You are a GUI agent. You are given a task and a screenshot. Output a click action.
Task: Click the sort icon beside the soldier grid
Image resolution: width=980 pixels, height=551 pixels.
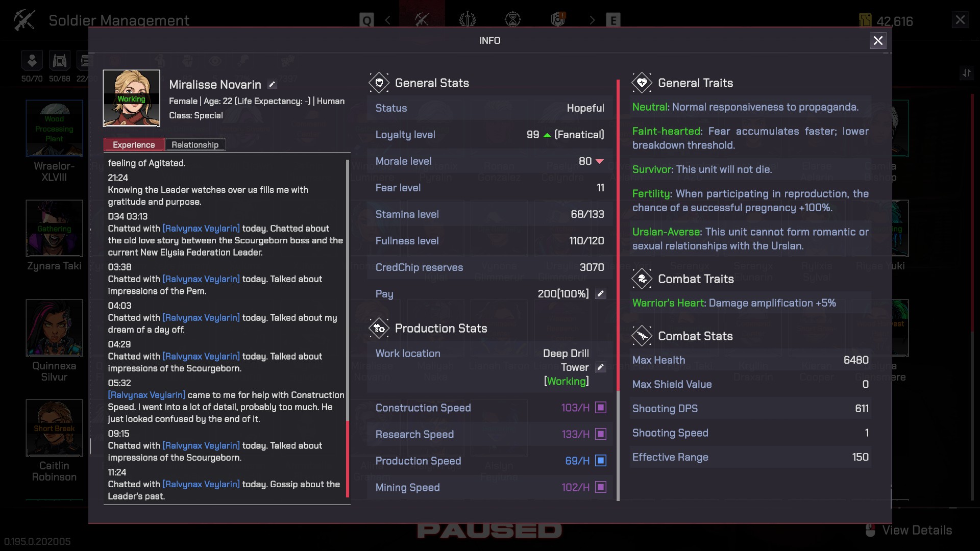click(966, 73)
